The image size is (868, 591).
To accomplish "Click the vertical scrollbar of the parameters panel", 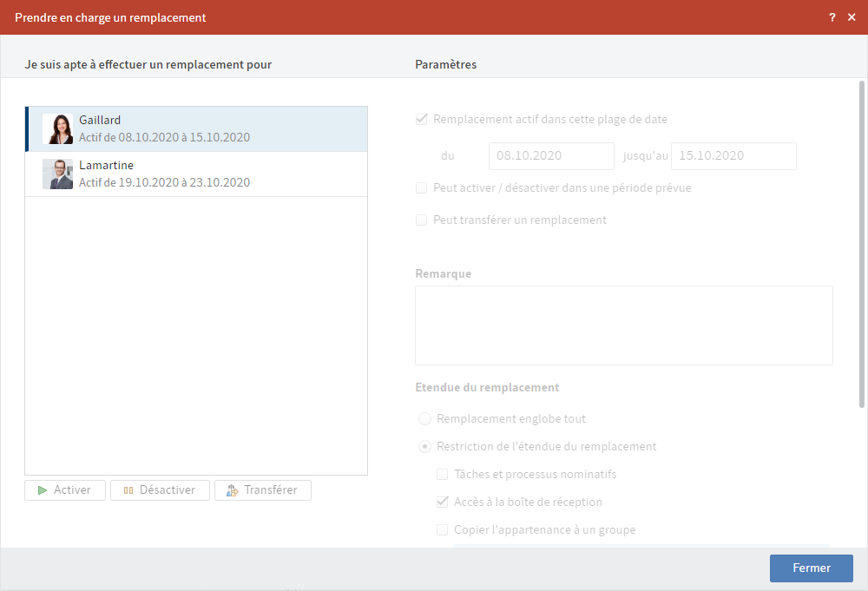I will coord(861,244).
